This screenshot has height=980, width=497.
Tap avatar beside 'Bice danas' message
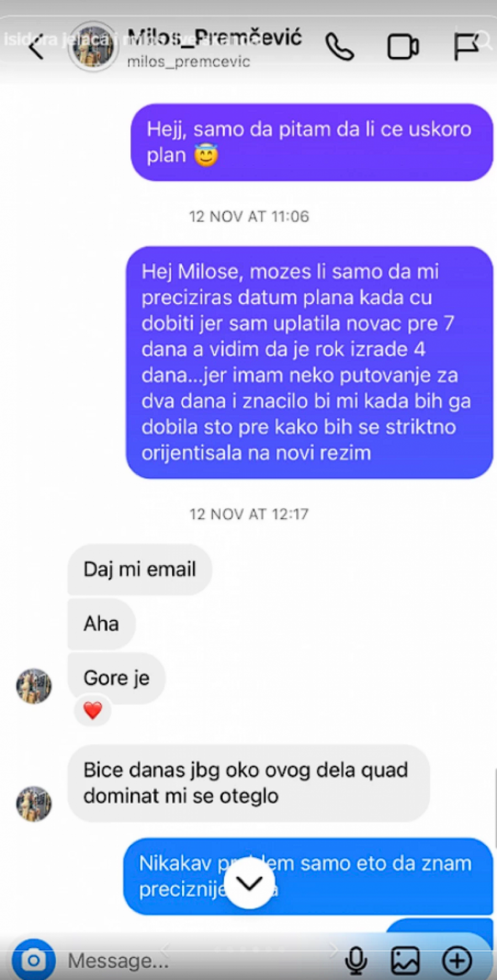(34, 804)
